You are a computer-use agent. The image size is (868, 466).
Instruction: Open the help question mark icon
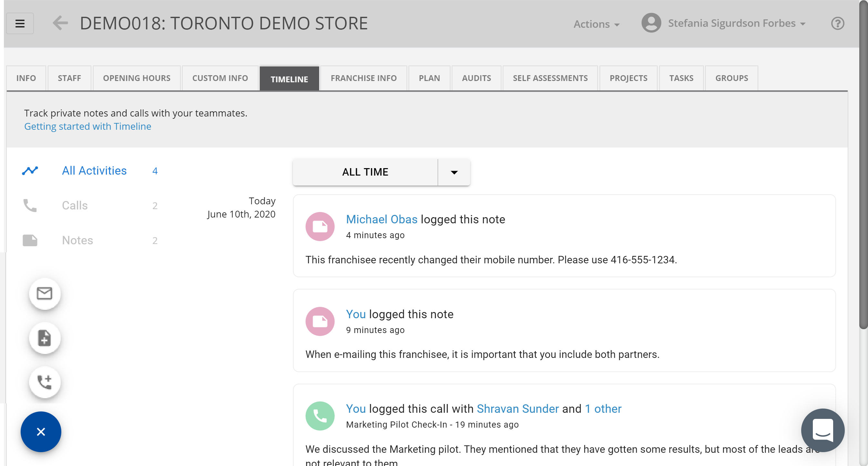(837, 24)
